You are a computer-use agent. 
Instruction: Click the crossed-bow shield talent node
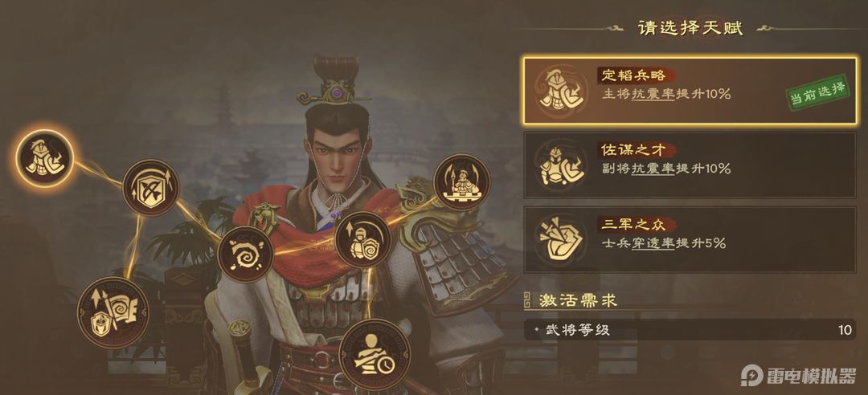(x=150, y=188)
